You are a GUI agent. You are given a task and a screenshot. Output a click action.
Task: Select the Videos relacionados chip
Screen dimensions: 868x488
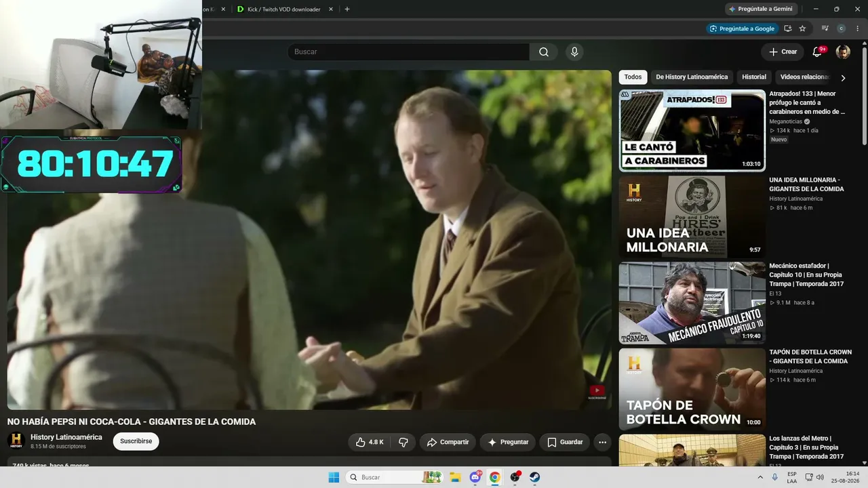click(x=805, y=77)
